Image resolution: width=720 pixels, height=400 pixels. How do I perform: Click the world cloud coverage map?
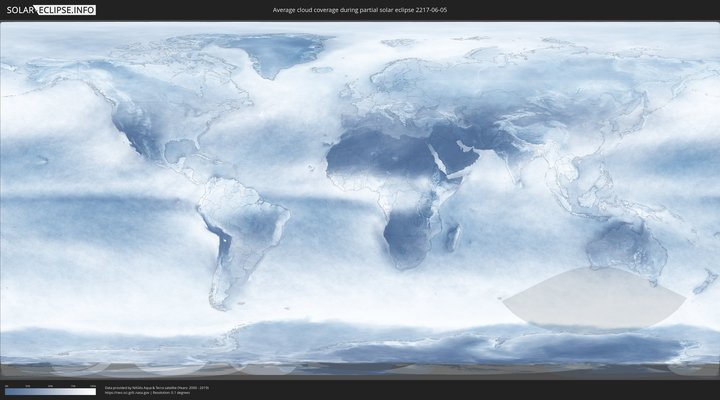(360, 200)
